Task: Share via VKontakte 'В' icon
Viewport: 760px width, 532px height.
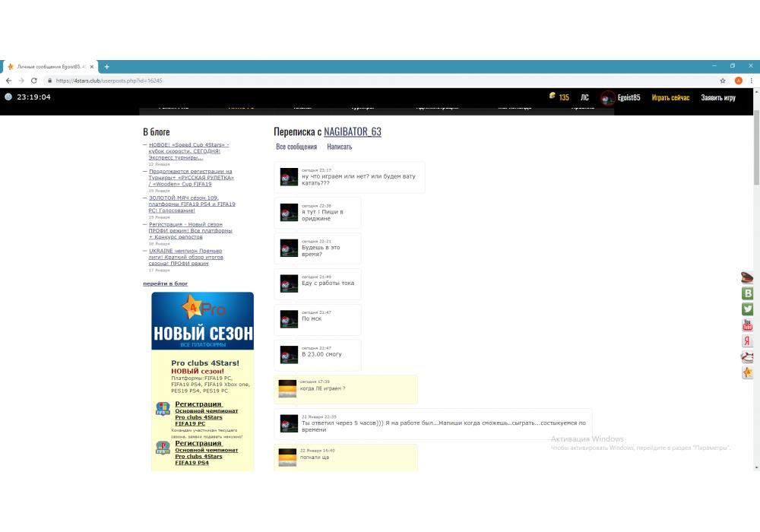Action: pos(747,293)
